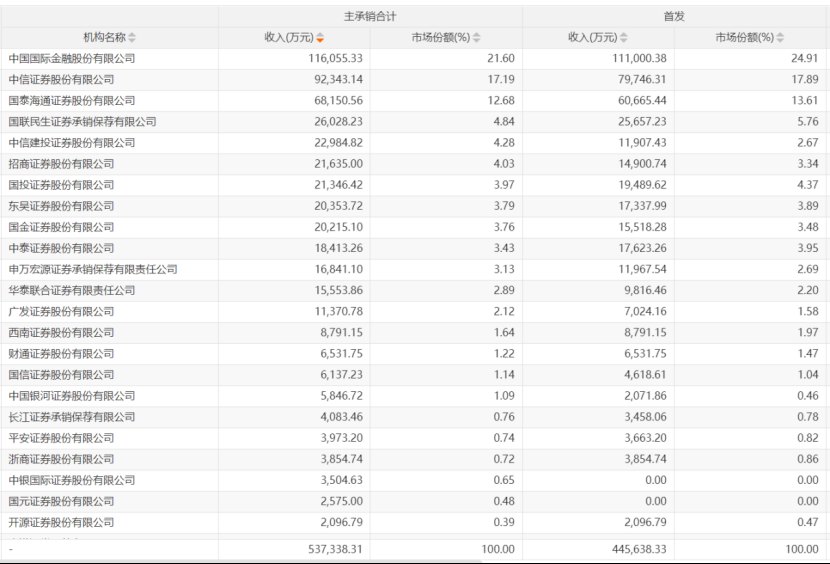Click total IPO revenue 445,638.33

[x=639, y=549]
